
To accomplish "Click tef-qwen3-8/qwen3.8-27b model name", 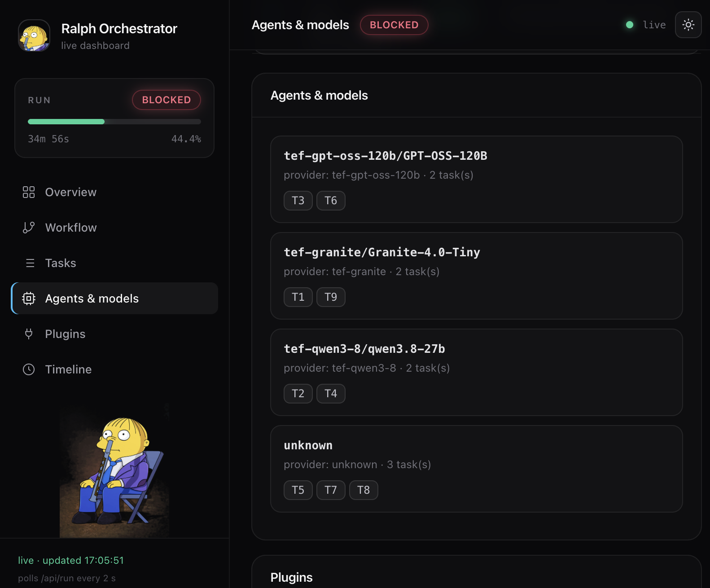I will pyautogui.click(x=364, y=349).
